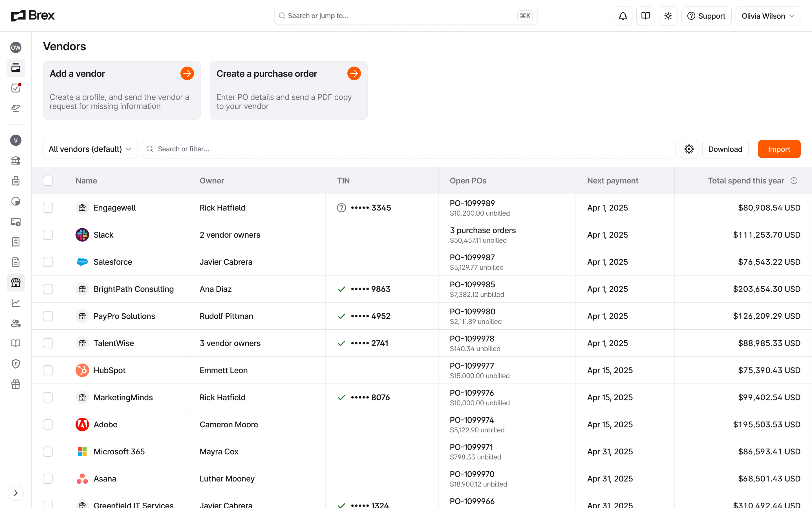812x508 pixels.
Task: Open the travel plane icon in sidebar
Action: click(x=16, y=108)
